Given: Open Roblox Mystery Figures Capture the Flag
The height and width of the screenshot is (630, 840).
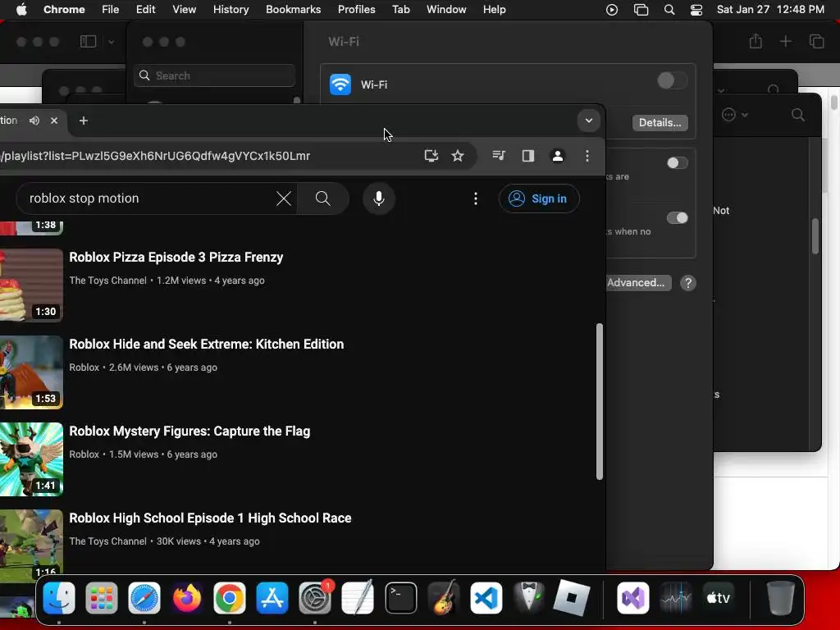Looking at the screenshot, I should (x=189, y=431).
